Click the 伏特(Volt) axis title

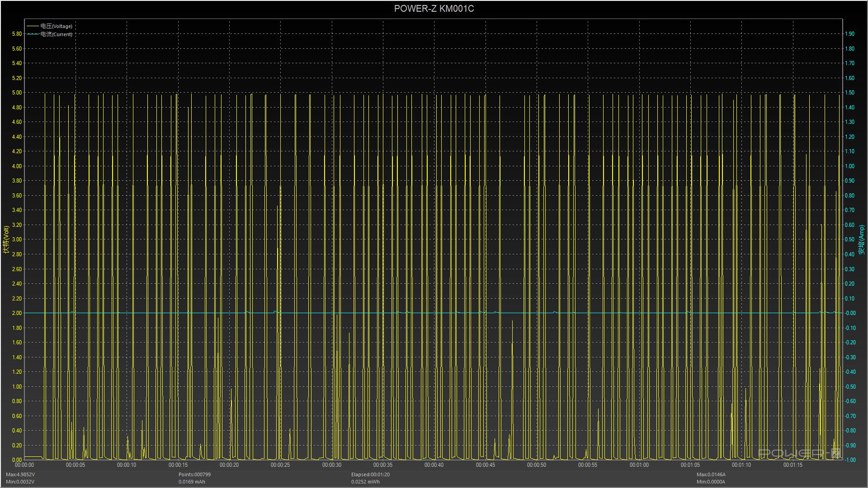[6, 239]
